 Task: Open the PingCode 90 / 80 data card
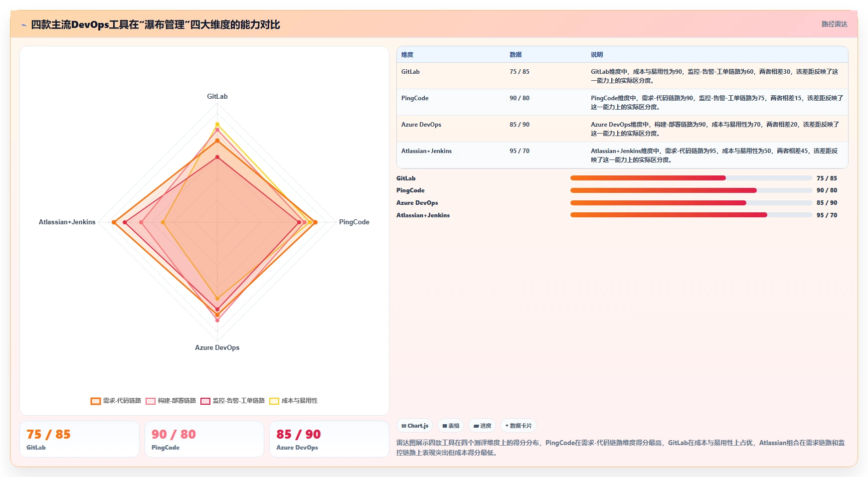point(204,439)
